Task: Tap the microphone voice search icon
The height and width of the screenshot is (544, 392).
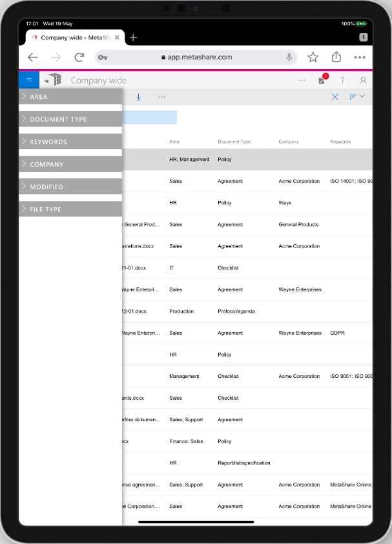Action: pyautogui.click(x=289, y=58)
